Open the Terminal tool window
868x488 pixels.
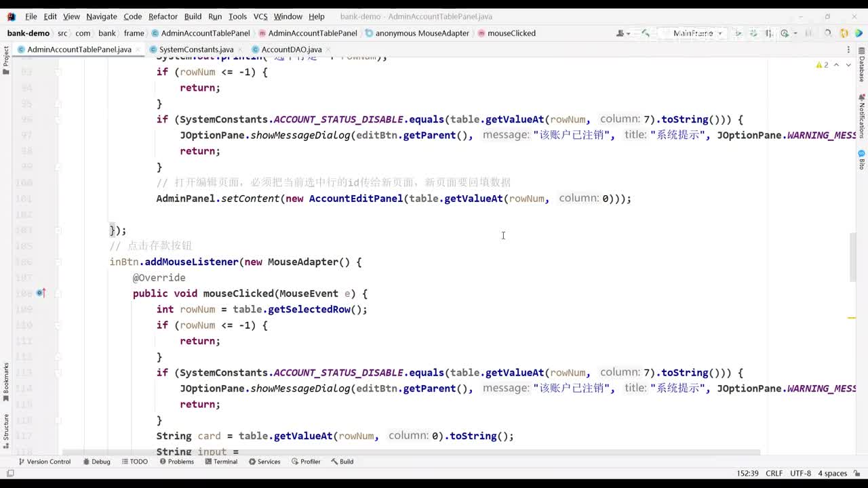[x=221, y=462]
